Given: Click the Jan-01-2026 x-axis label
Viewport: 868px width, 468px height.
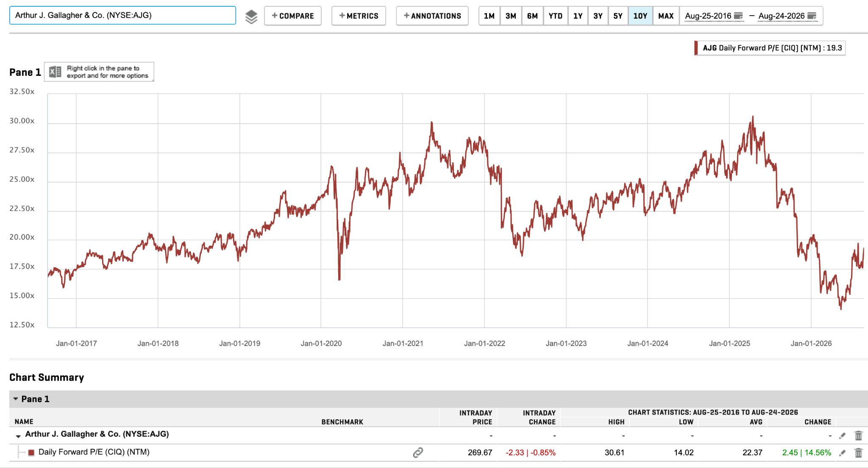Looking at the screenshot, I should tap(811, 343).
